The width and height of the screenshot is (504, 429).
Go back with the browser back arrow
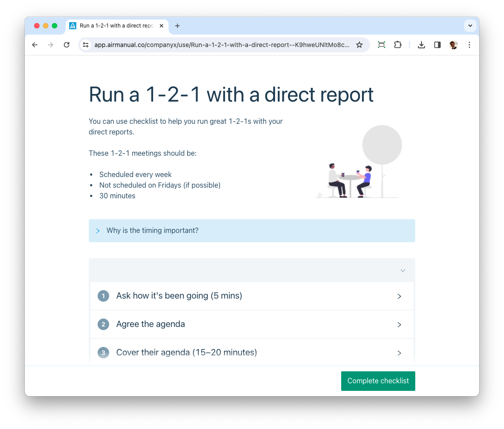(35, 45)
